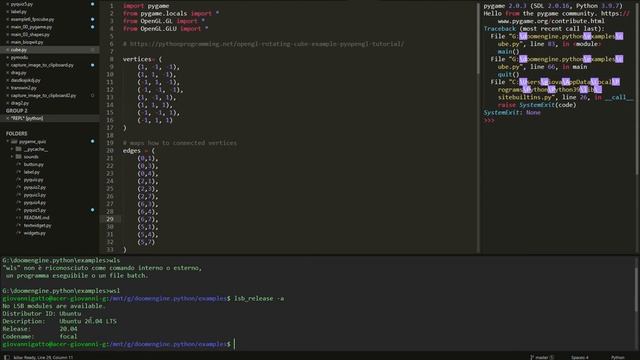Click the pygame.org contribute link in REPL

click(551, 21)
